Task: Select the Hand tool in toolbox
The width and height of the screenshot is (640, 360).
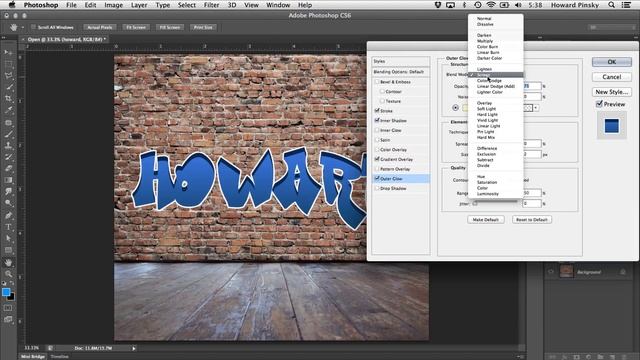Action: 8,262
